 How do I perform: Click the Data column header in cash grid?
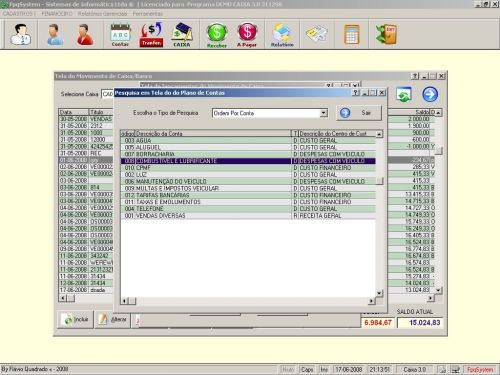point(74,112)
